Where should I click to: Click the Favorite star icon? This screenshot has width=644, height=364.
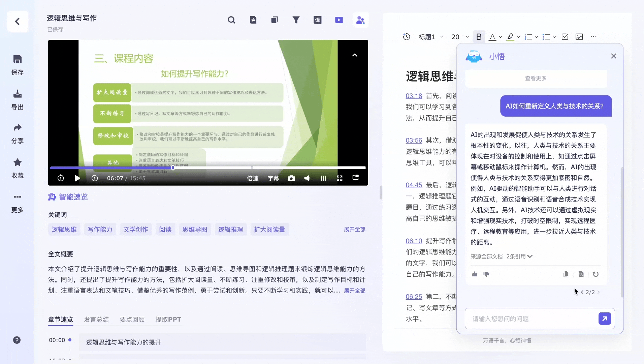pos(18,162)
